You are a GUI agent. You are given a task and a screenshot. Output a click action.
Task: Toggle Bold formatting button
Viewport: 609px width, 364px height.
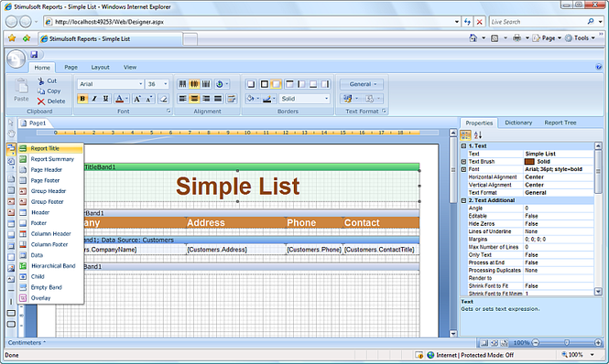[82, 99]
